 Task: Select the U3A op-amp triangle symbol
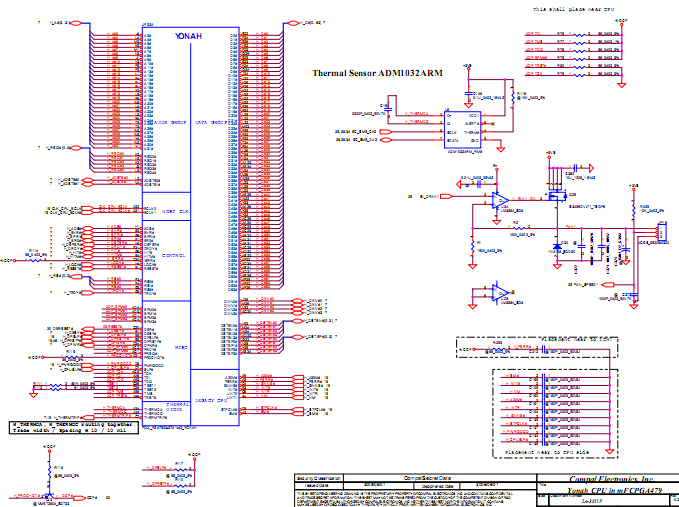(x=500, y=200)
